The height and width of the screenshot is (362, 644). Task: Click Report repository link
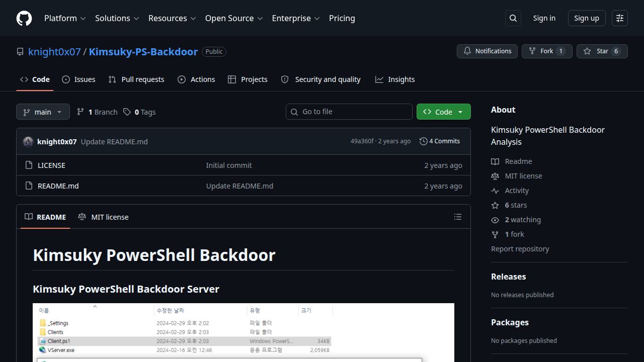(520, 249)
